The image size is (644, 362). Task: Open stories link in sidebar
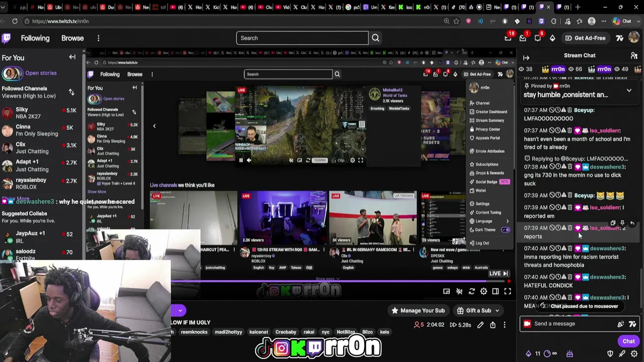point(41,73)
